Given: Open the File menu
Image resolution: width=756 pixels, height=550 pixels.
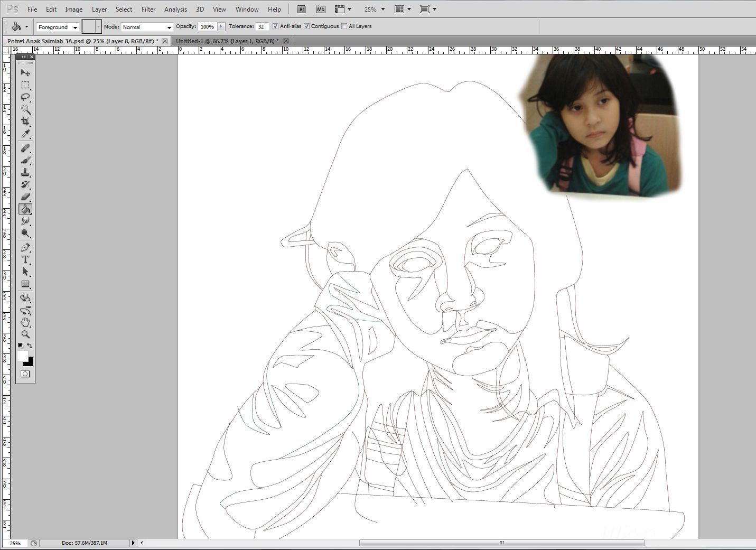Looking at the screenshot, I should [x=32, y=9].
